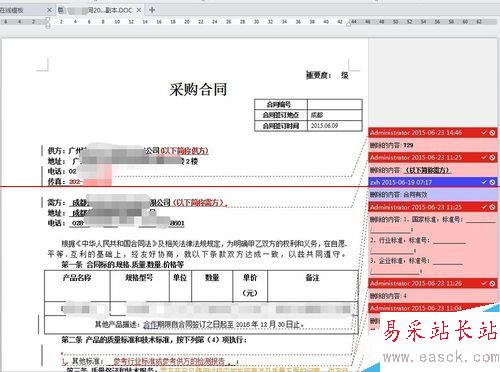Click the deleted content 729 in balloon
The image size is (500, 372).
click(408, 145)
